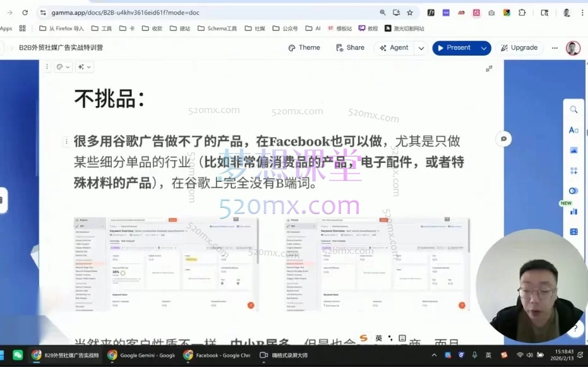The image size is (588, 367).
Task: Open the pink extension icon
Action: click(x=476, y=13)
